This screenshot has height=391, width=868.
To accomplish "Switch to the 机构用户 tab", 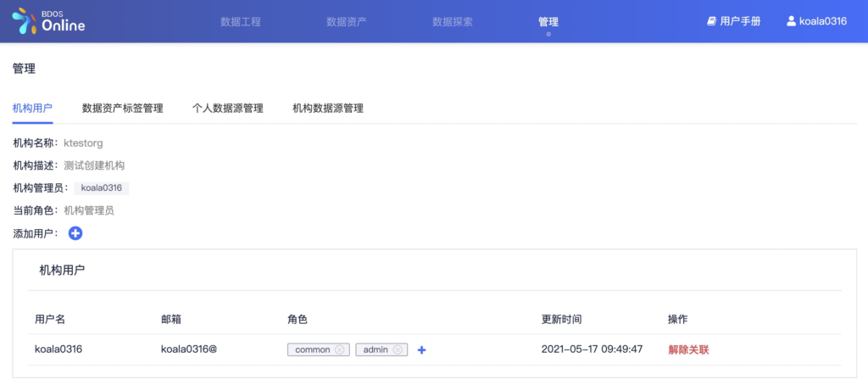I will pyautogui.click(x=32, y=108).
